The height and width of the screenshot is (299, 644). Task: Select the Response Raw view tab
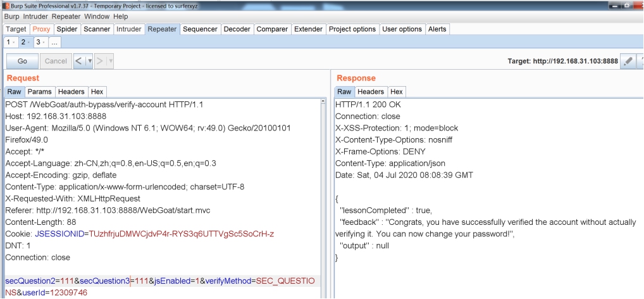click(x=344, y=92)
